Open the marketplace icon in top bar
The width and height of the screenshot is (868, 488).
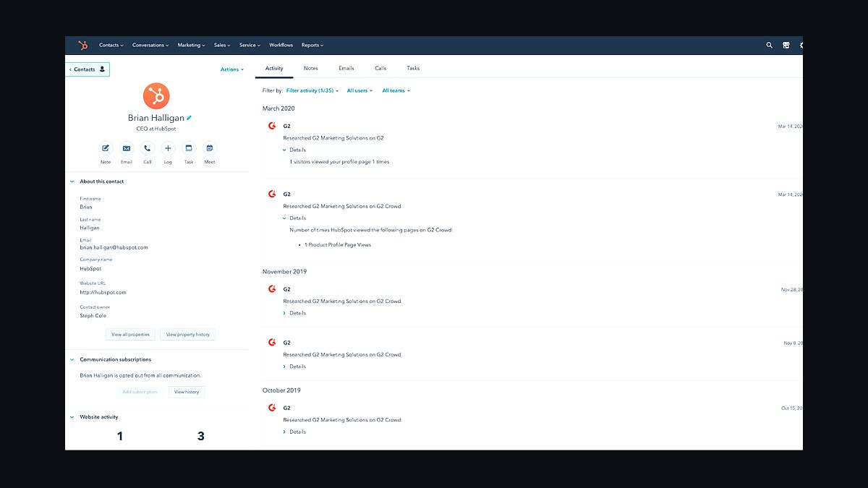(x=786, y=45)
